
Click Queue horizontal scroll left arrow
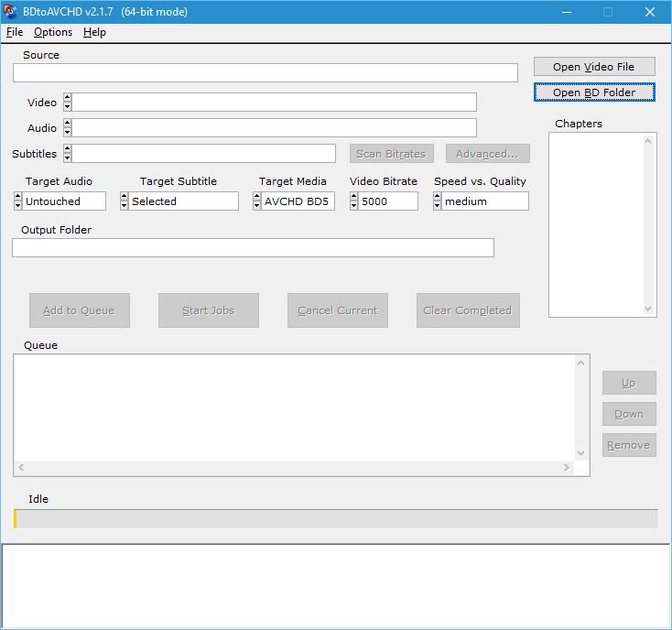21,467
